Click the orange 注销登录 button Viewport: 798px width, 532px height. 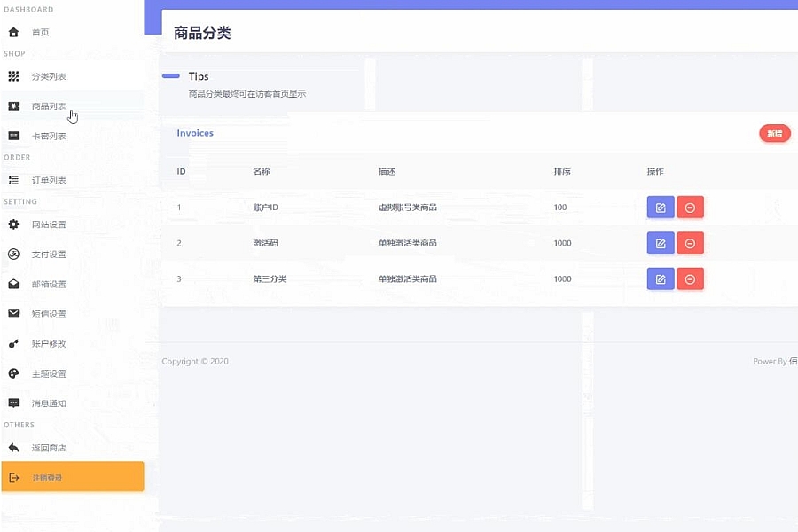(73, 476)
